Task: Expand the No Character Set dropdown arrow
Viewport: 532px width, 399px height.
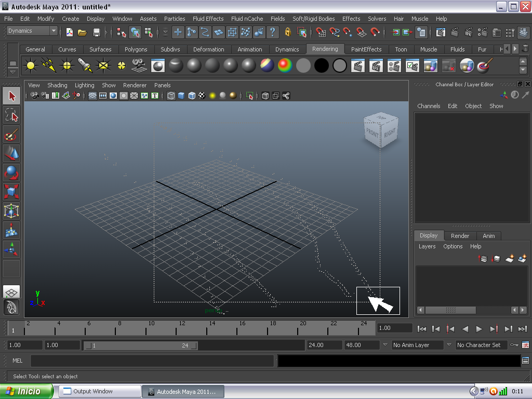Action: click(449, 345)
